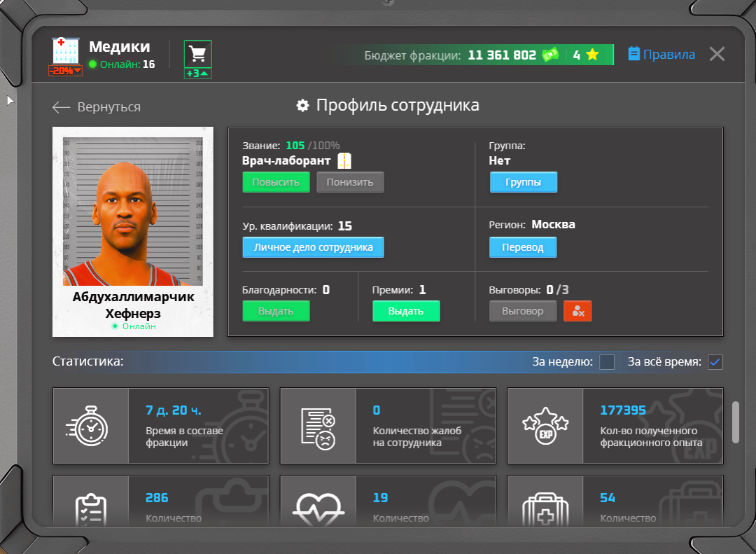Expand the red -20% indicator
This screenshot has width=756, height=554.
point(65,70)
